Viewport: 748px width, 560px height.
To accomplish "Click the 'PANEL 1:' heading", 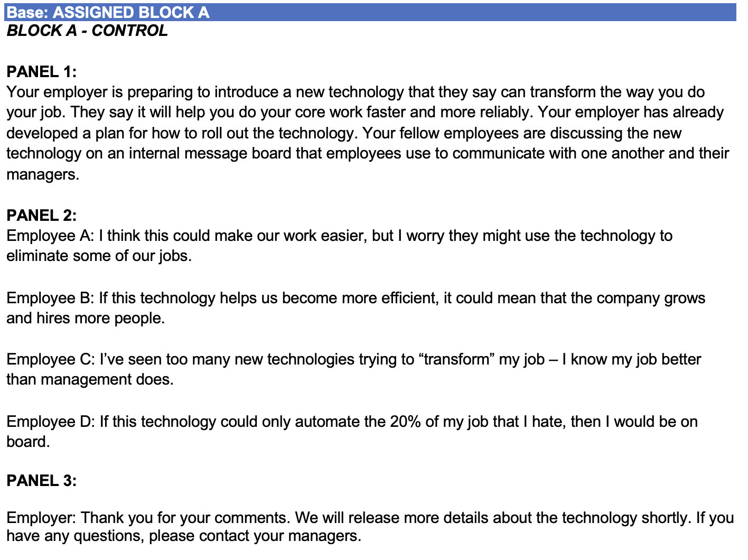I will [41, 72].
